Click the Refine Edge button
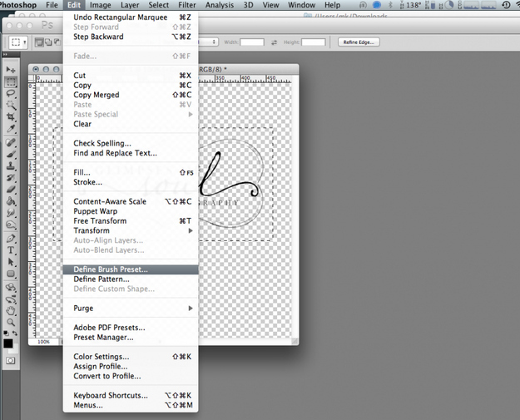Viewport: 520px width, 420px height. pyautogui.click(x=359, y=42)
